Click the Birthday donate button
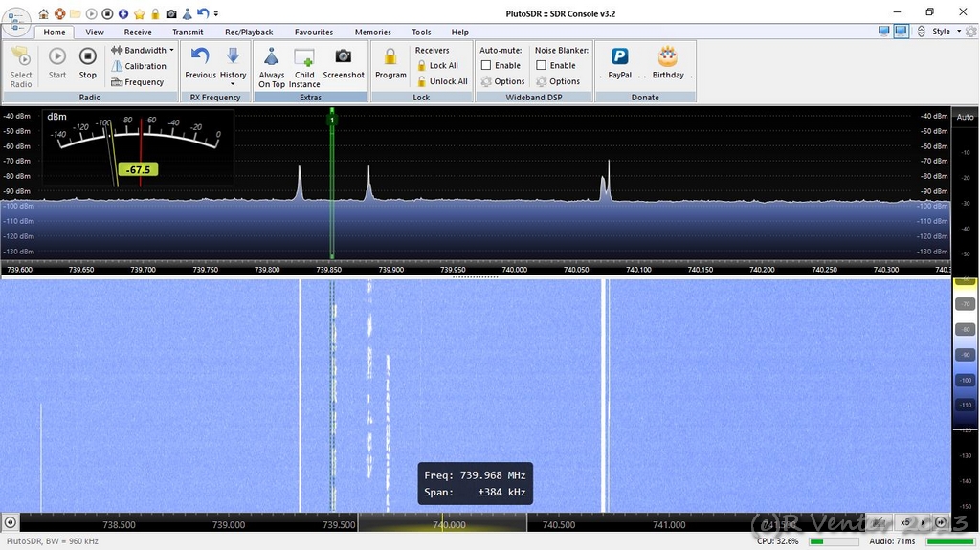Screen dimensions: 980x550 click(668, 64)
